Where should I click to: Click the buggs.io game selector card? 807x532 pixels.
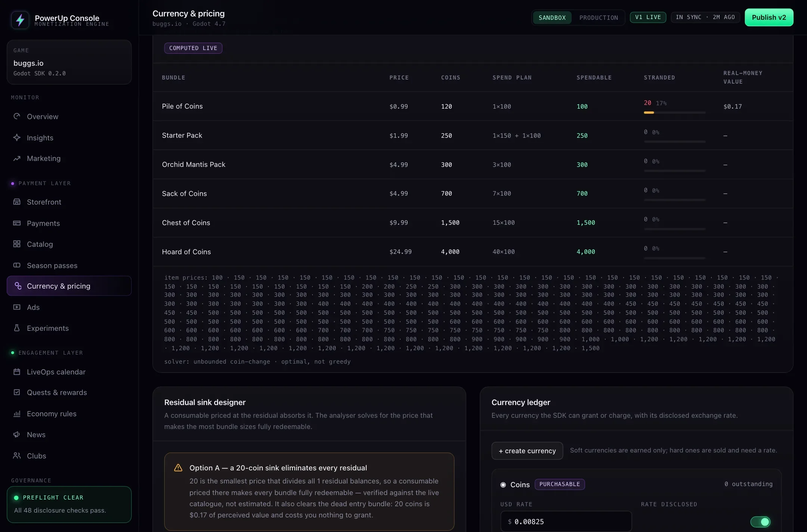coord(69,62)
